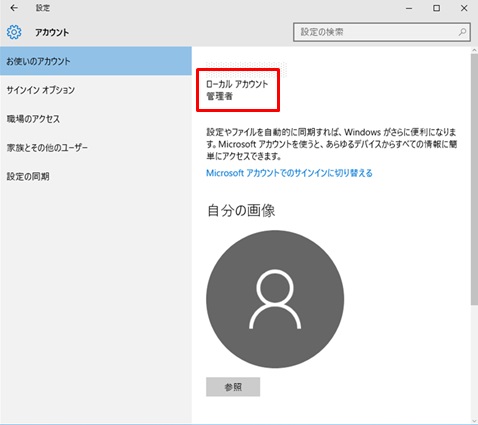Click the scrollbar down arrow

474,421
